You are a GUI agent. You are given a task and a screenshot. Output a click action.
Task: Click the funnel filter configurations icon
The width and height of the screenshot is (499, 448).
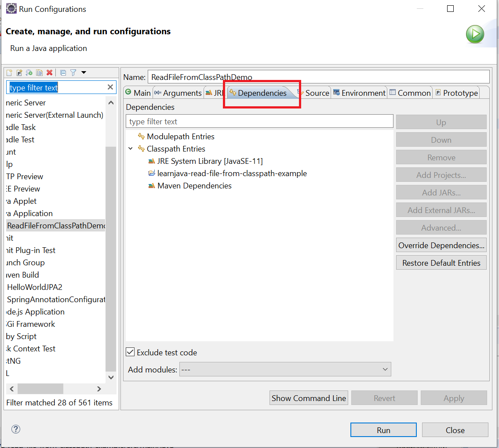tap(73, 73)
